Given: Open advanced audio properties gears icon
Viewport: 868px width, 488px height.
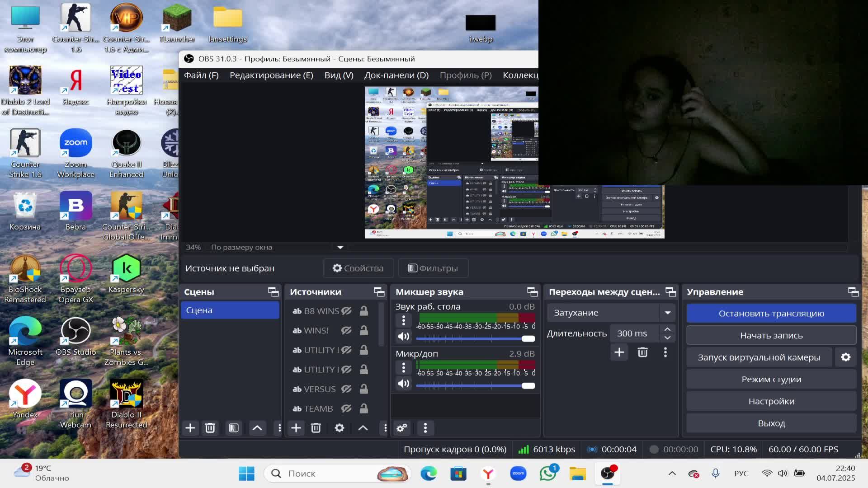Looking at the screenshot, I should (x=402, y=428).
